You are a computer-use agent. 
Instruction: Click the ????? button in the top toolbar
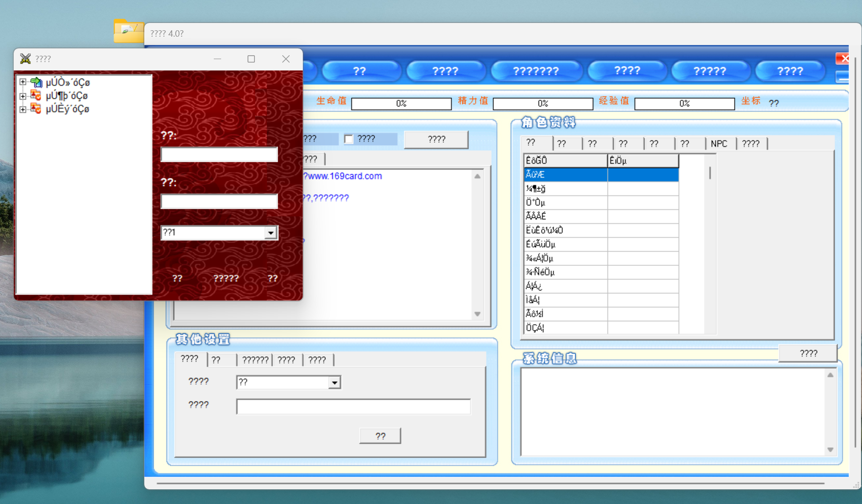(x=710, y=71)
